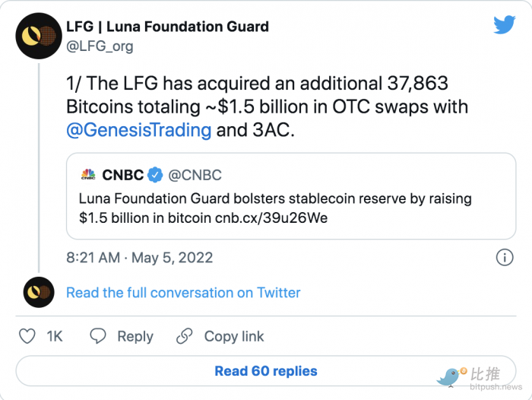Click the large LFG profile avatar
The width and height of the screenshot is (532, 400).
click(x=38, y=36)
